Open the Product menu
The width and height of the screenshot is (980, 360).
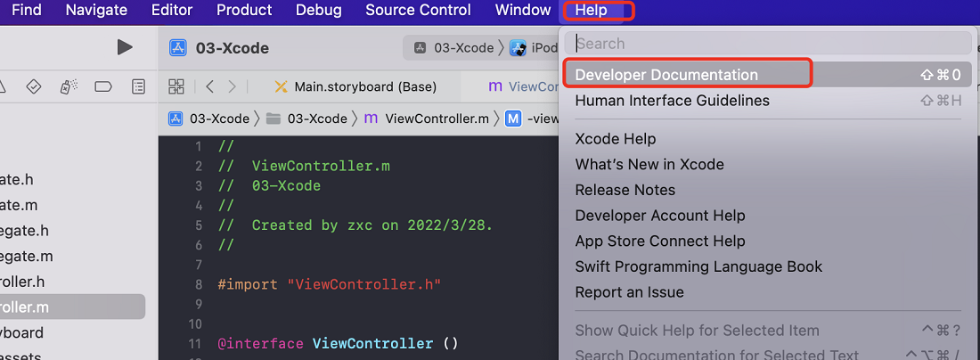coord(244,11)
